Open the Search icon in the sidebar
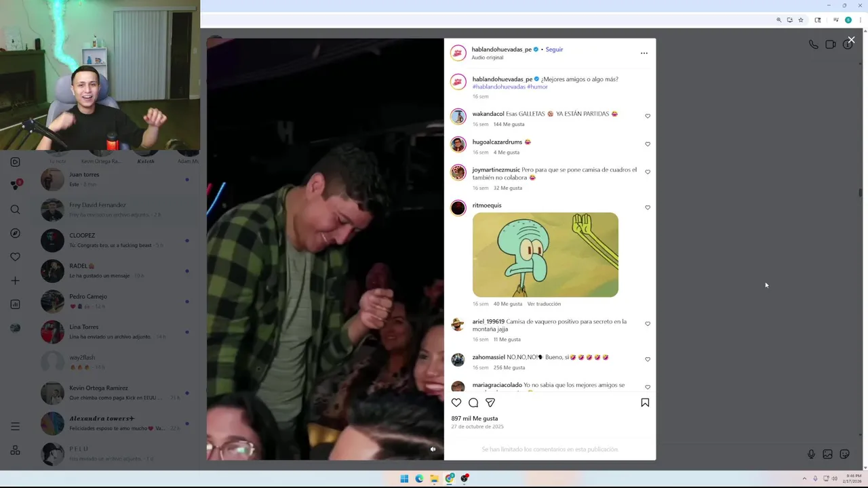The width and height of the screenshot is (868, 488). 15,209
